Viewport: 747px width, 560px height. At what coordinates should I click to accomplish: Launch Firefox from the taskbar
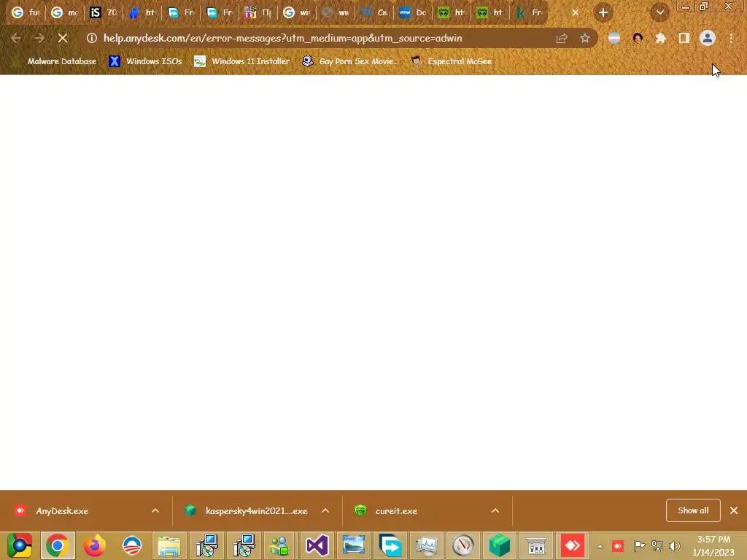point(94,545)
